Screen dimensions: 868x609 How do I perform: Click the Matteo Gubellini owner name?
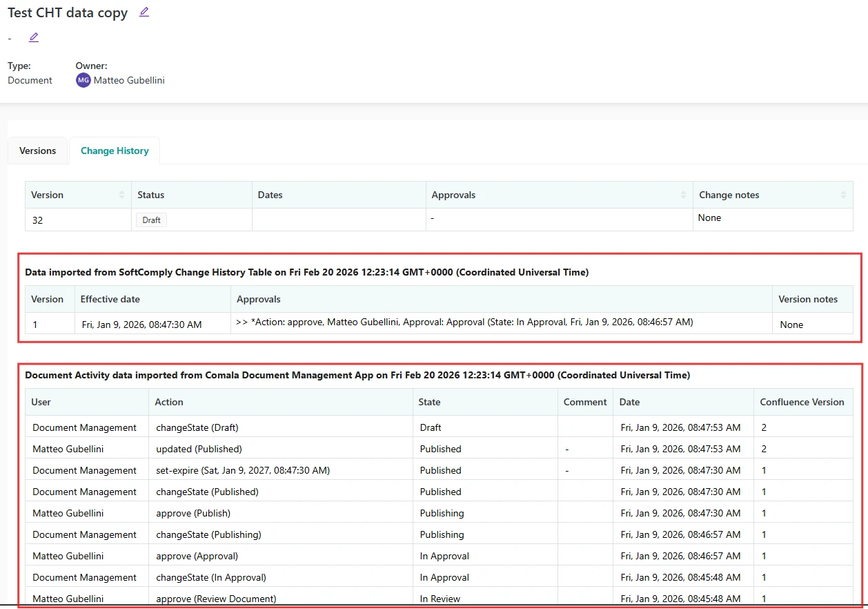click(129, 80)
